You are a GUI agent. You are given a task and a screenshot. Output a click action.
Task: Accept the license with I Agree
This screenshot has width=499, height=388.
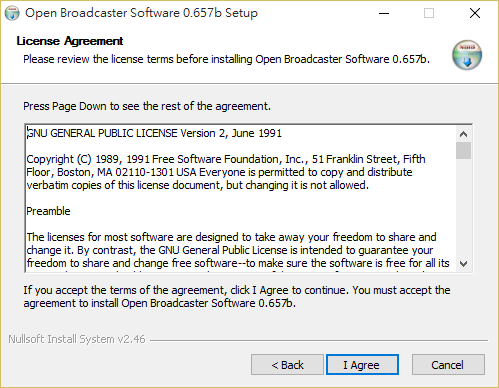point(362,365)
